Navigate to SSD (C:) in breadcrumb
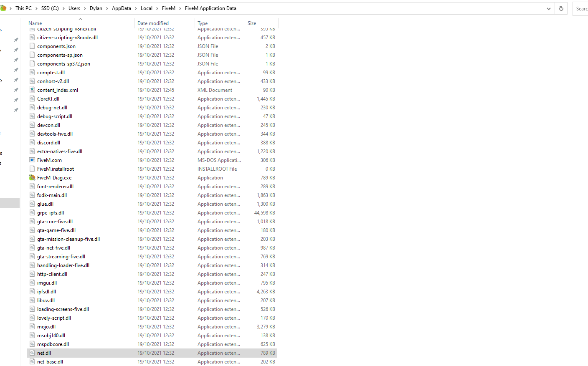Viewport: 588px width, 366px height. pyautogui.click(x=50, y=8)
